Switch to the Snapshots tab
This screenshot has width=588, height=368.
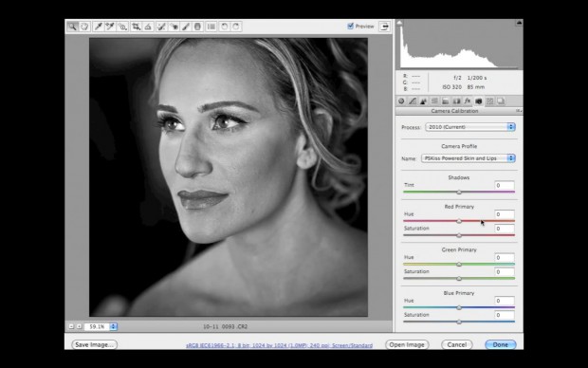(x=501, y=101)
